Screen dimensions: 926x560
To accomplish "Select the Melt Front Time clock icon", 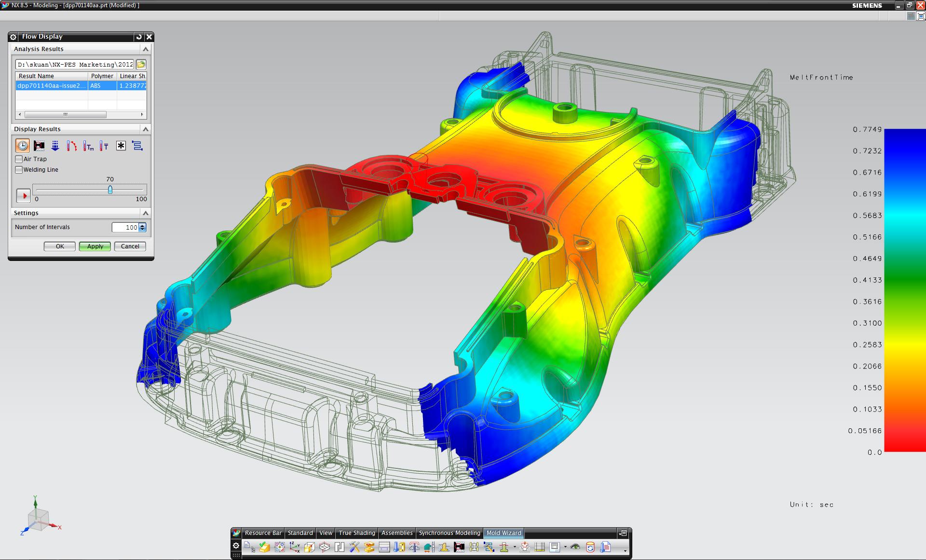I will [x=23, y=146].
